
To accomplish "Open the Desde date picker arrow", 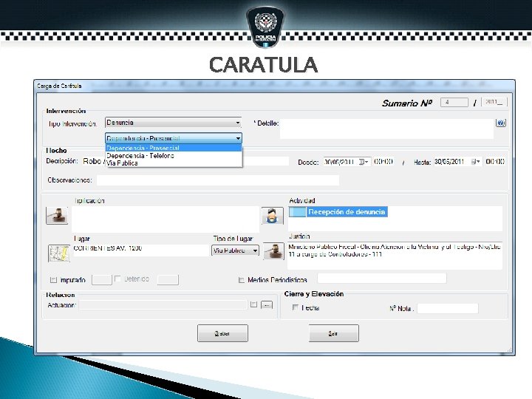I will pyautogui.click(x=364, y=162).
